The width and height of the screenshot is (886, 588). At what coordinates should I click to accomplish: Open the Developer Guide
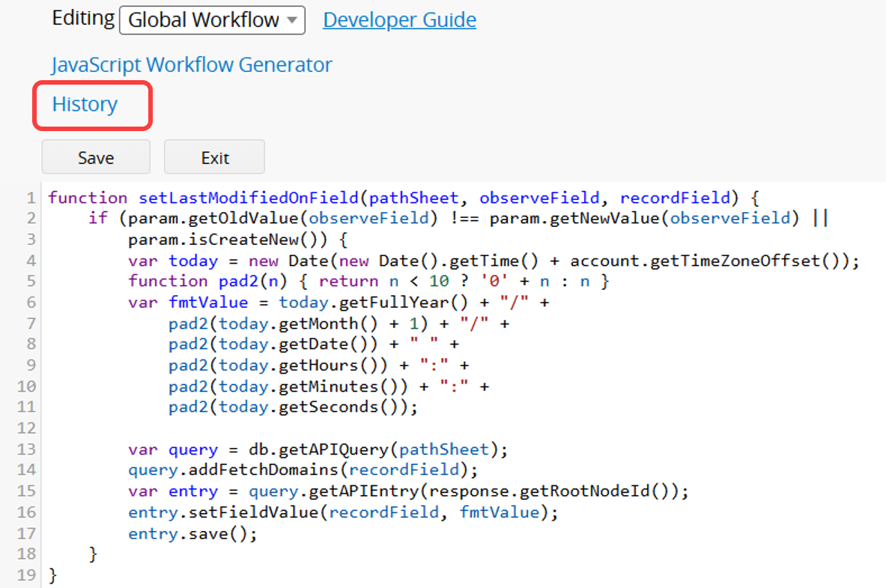tap(399, 19)
